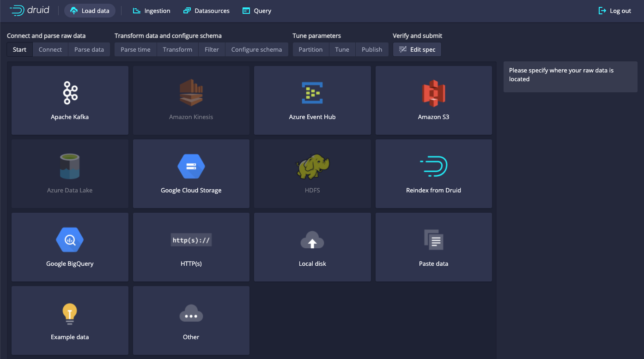
Task: Select the Apache Kafka icon
Action: click(x=70, y=93)
